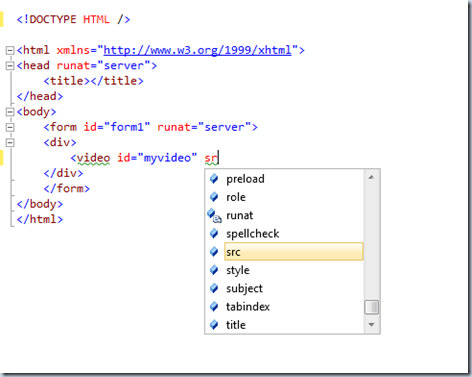This screenshot has width=472, height=377.
Task: Click the icon beside style suggestion
Action: coord(214,270)
